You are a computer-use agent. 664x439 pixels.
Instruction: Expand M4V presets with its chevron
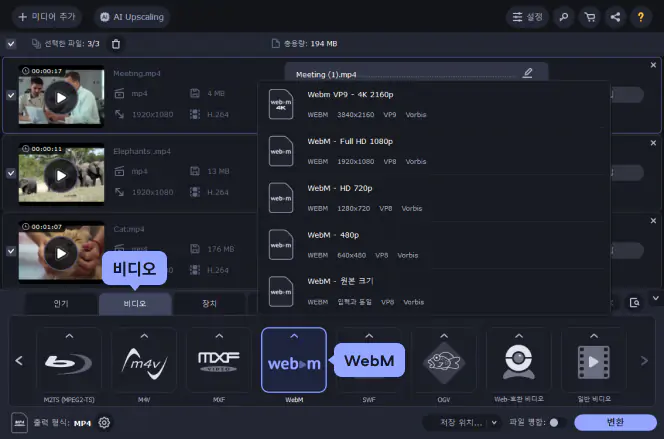(x=144, y=336)
